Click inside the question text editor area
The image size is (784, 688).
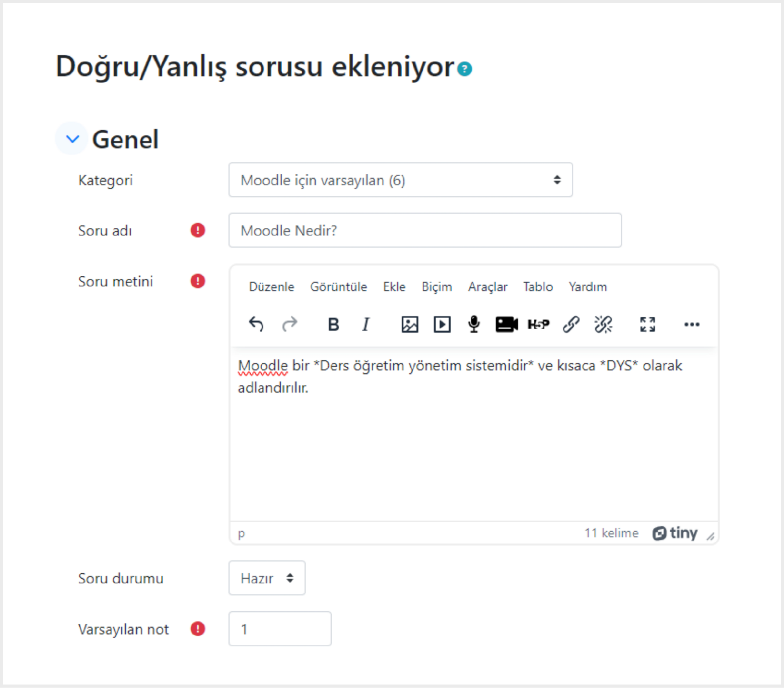474,434
